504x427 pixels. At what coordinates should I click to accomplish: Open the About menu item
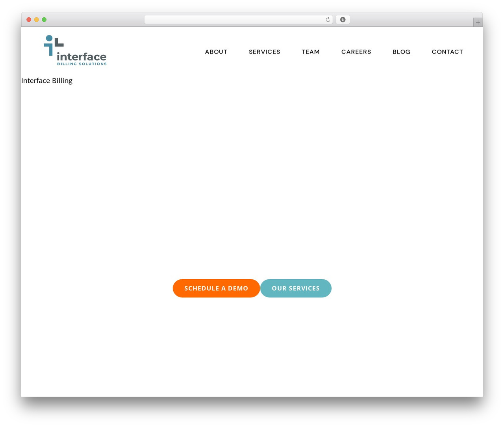pyautogui.click(x=216, y=52)
